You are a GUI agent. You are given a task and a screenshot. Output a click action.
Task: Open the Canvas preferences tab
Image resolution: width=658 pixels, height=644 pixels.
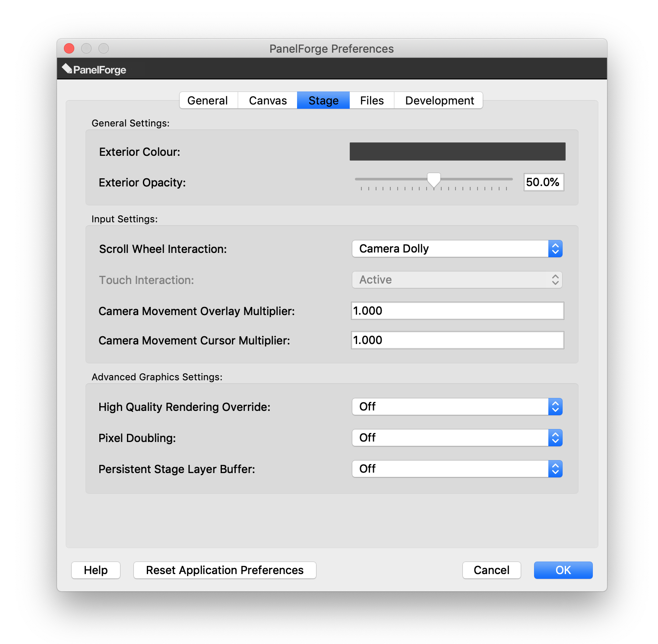click(268, 101)
